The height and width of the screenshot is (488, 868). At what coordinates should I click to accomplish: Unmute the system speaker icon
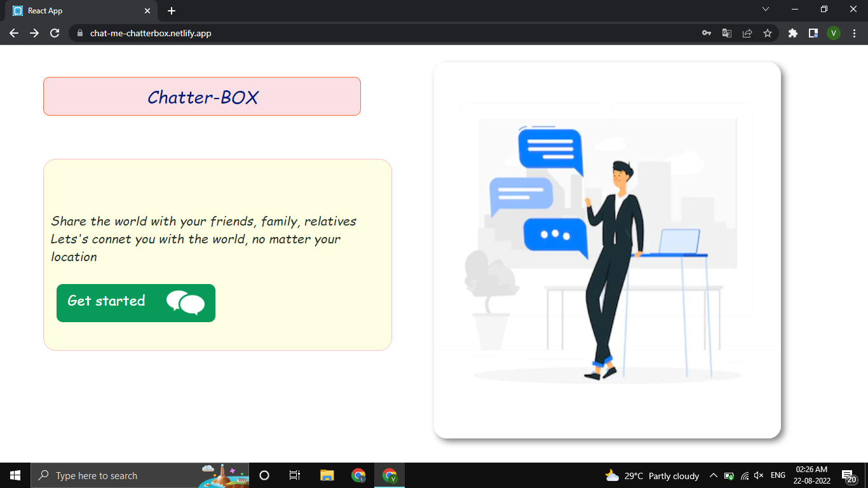click(759, 475)
